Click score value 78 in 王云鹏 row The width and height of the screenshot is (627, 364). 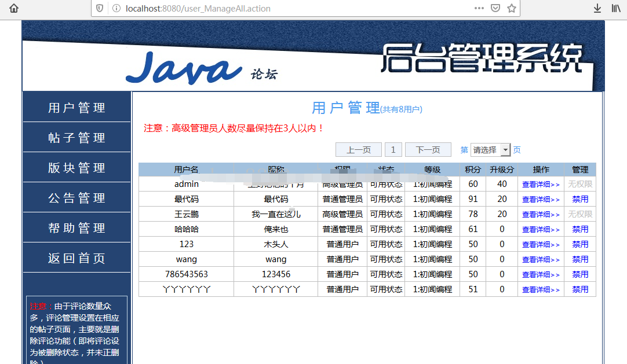pyautogui.click(x=473, y=214)
